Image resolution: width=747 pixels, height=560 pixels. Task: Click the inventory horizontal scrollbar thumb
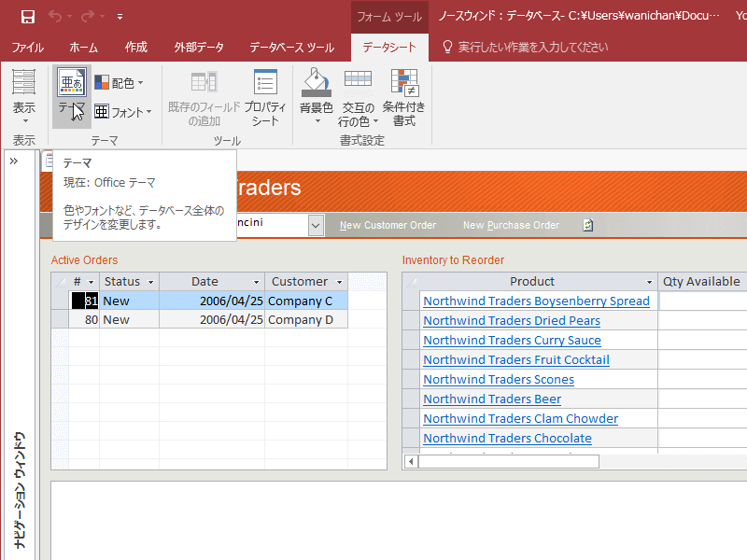[509, 461]
